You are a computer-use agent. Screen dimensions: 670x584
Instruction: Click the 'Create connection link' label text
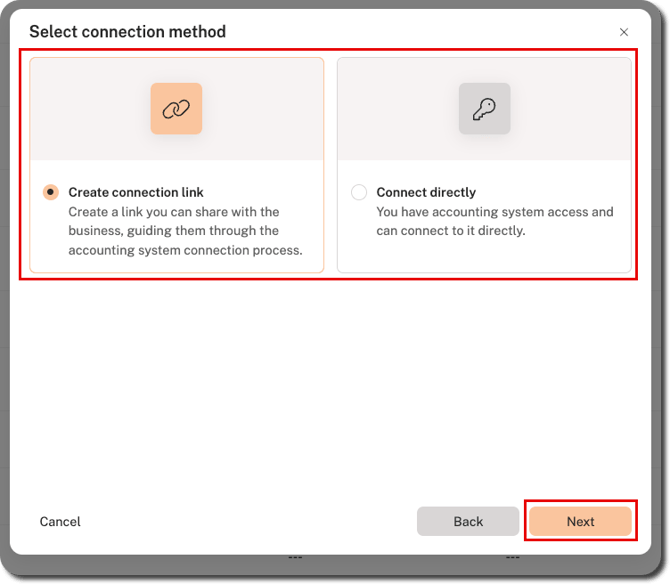[136, 192]
